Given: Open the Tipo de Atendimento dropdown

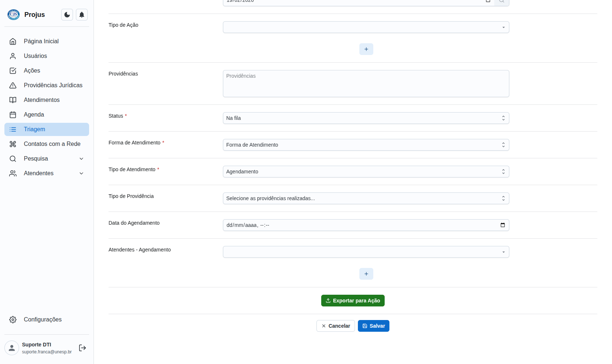Looking at the screenshot, I should tap(366, 172).
